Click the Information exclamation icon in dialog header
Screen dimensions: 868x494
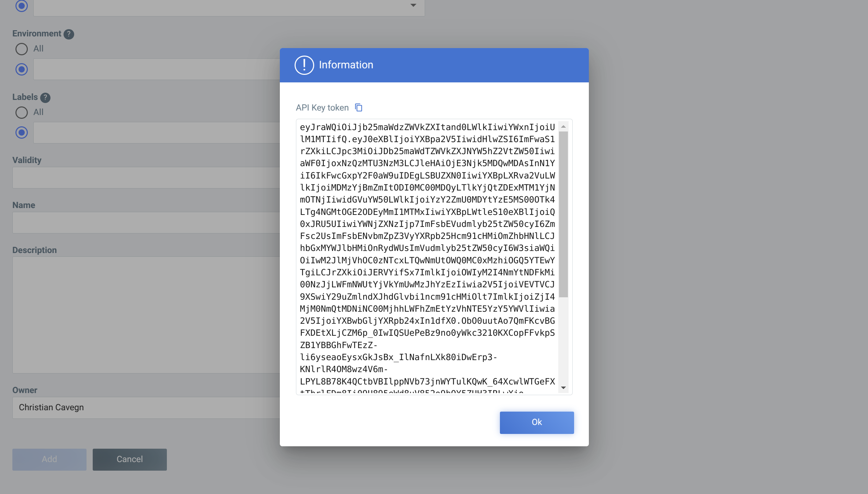coord(304,65)
